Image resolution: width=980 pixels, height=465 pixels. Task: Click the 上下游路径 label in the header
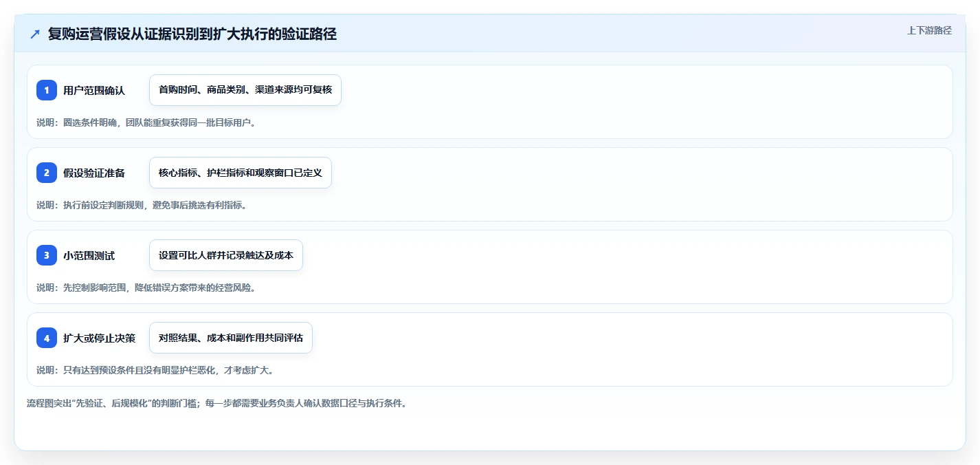tap(929, 30)
